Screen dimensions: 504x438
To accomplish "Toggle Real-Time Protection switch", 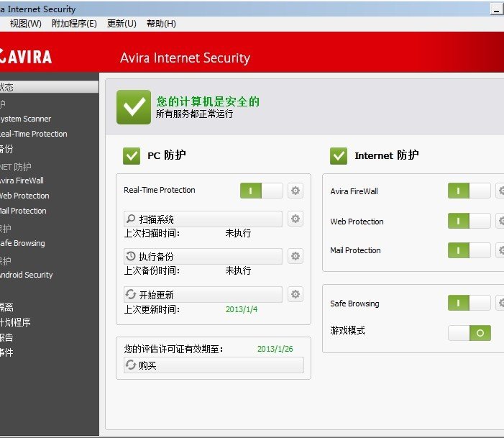I will tap(261, 191).
